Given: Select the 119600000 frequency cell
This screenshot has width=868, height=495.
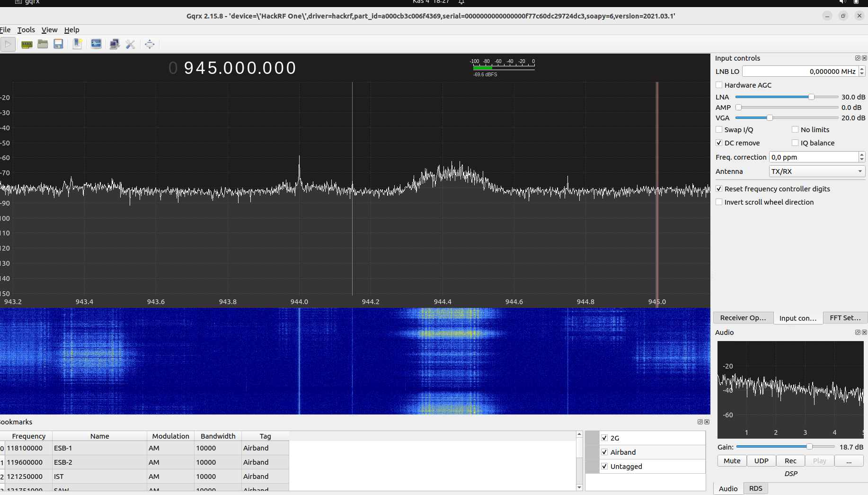Looking at the screenshot, I should tap(29, 462).
